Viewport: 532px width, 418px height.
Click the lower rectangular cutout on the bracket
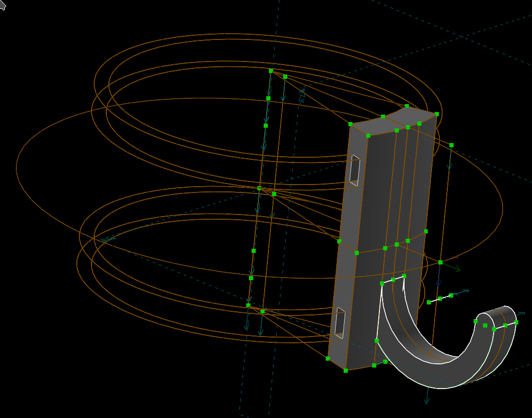click(x=340, y=322)
